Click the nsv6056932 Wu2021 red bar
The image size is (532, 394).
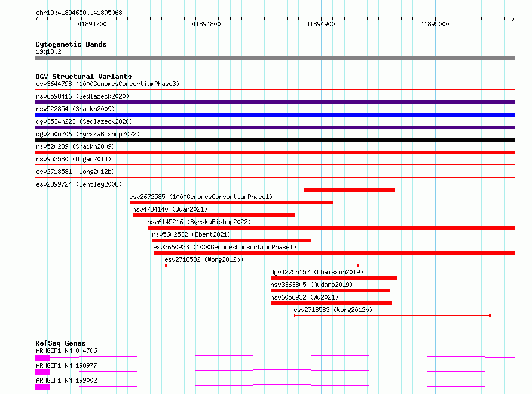click(331, 303)
